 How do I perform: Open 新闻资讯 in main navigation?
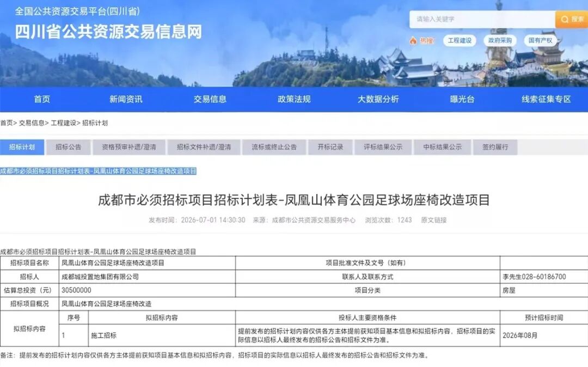(126, 99)
